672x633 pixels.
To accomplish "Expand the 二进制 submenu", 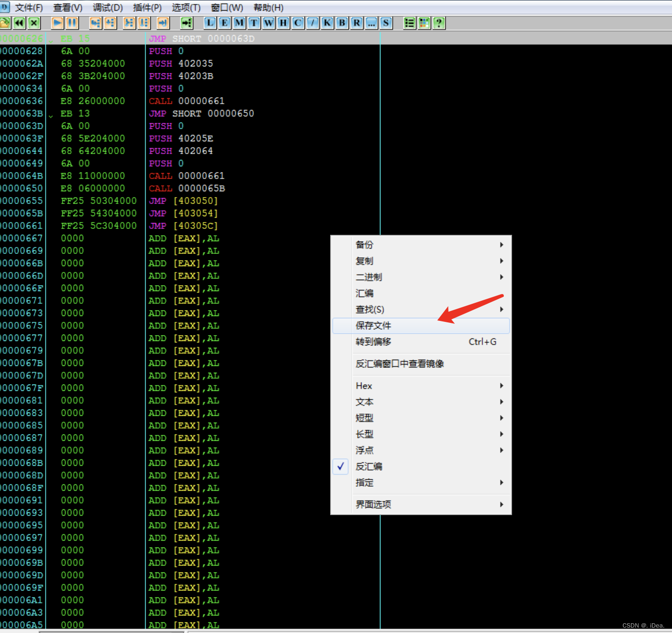I will click(421, 277).
